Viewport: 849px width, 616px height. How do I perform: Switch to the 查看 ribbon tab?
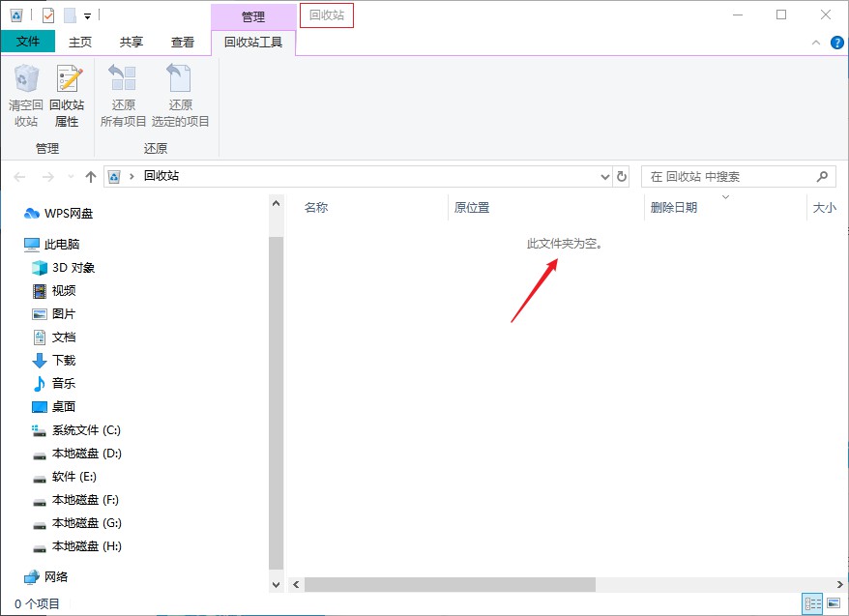coord(182,42)
